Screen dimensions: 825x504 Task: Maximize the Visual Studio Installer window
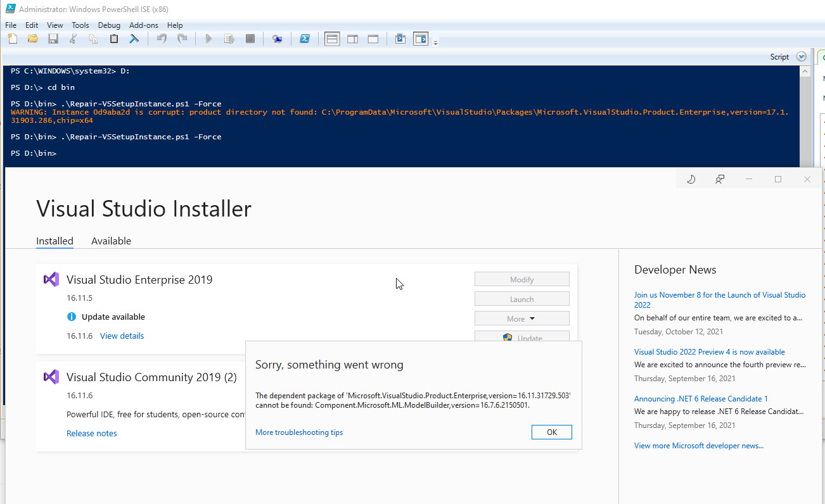pos(778,179)
